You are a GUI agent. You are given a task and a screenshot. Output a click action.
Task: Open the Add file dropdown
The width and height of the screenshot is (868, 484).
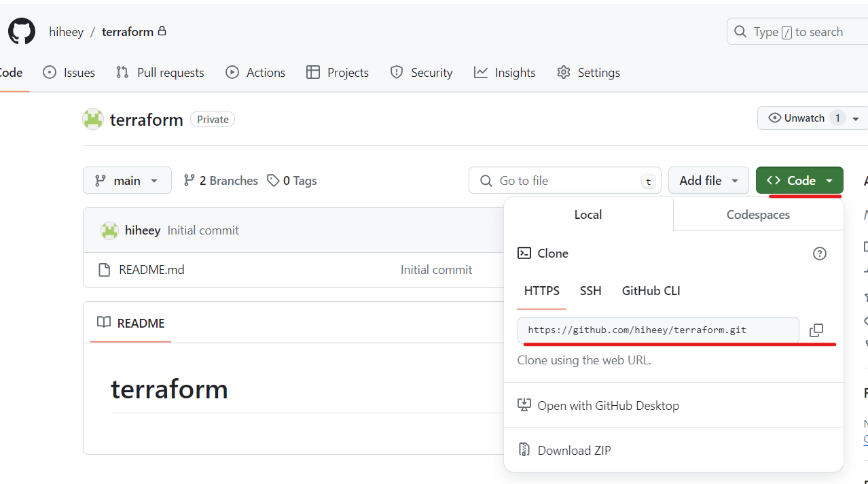point(708,180)
